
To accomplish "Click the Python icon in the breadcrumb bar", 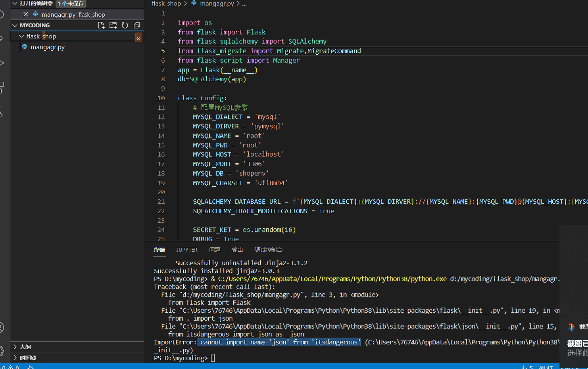I will click(x=194, y=3).
